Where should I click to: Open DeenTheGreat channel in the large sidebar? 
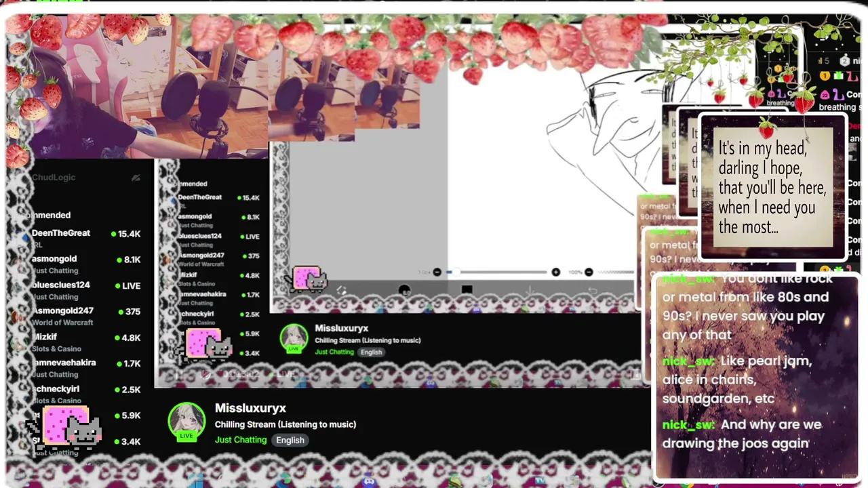pyautogui.click(x=60, y=233)
